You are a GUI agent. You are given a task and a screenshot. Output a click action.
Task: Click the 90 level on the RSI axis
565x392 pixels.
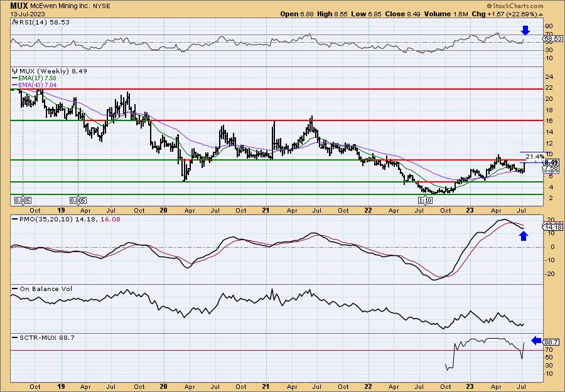(x=549, y=26)
